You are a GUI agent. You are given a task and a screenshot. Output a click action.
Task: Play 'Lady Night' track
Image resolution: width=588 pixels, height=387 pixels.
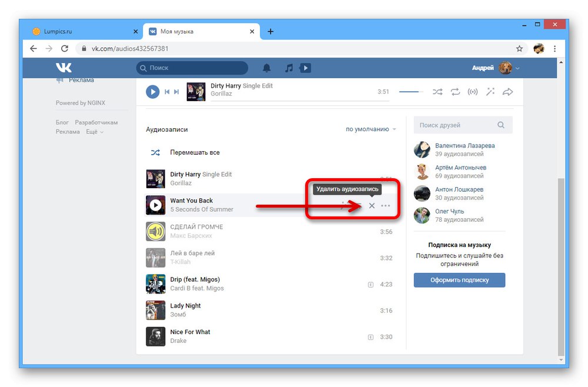[x=156, y=310]
